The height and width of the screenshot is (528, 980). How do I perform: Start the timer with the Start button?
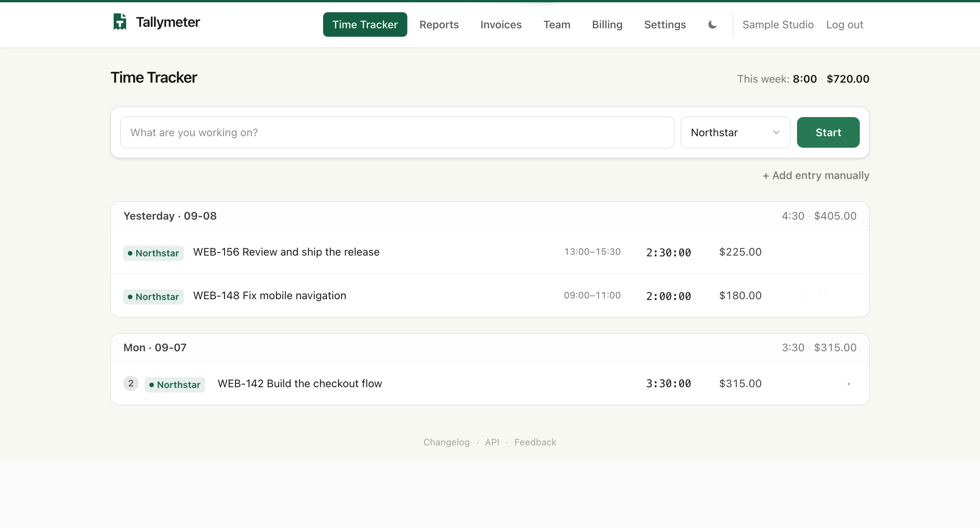coord(828,132)
